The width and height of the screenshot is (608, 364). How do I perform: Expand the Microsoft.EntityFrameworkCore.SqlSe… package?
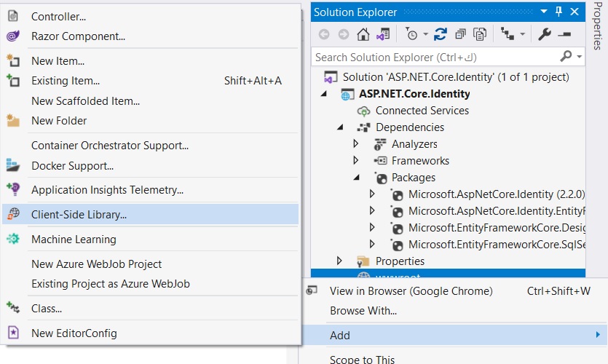coord(372,244)
